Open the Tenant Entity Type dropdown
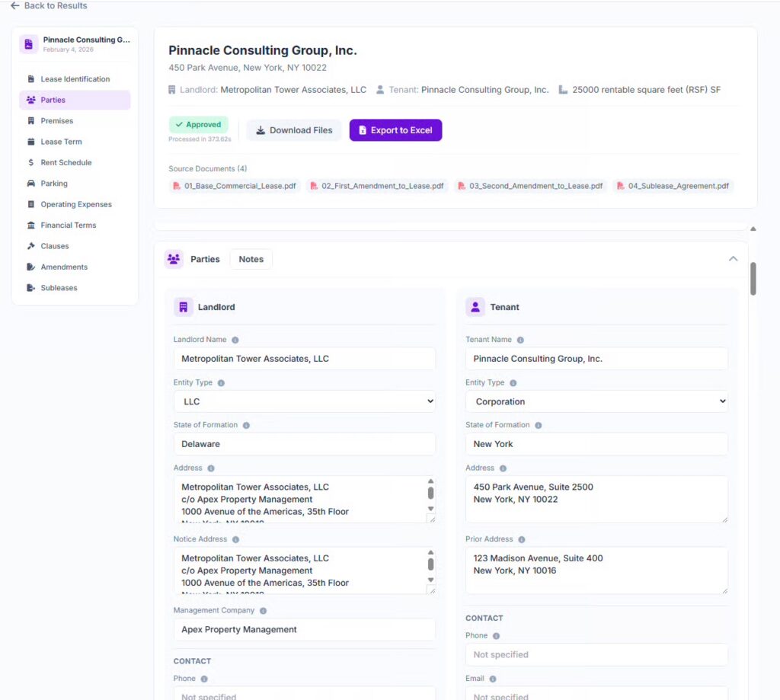The width and height of the screenshot is (780, 700). (596, 401)
